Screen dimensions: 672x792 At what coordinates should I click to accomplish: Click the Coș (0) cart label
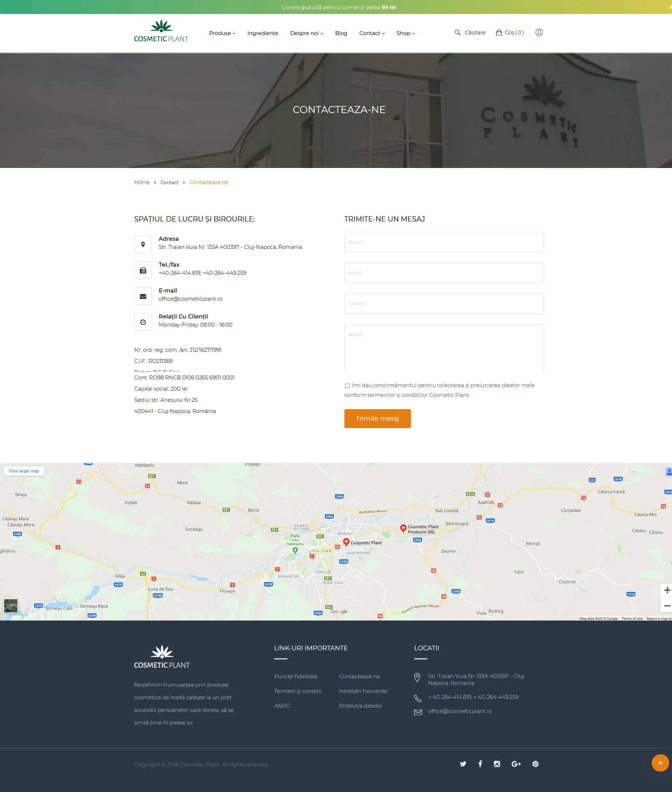514,33
